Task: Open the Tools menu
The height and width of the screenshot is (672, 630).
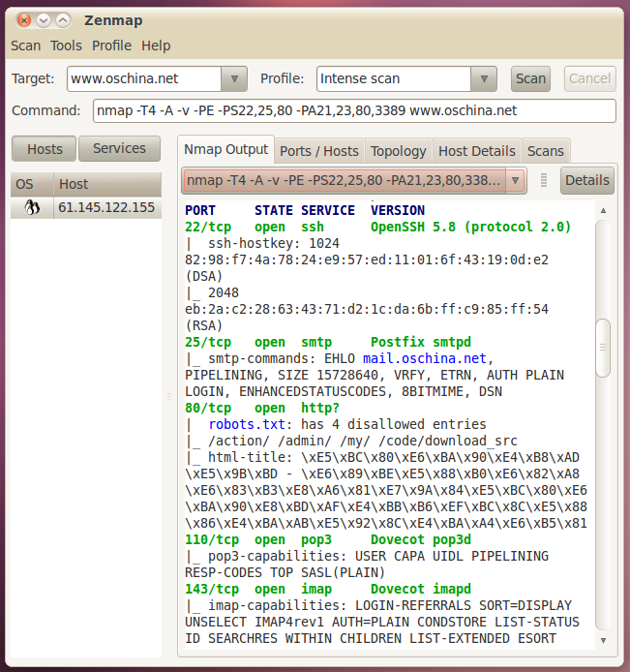Action: point(66,46)
